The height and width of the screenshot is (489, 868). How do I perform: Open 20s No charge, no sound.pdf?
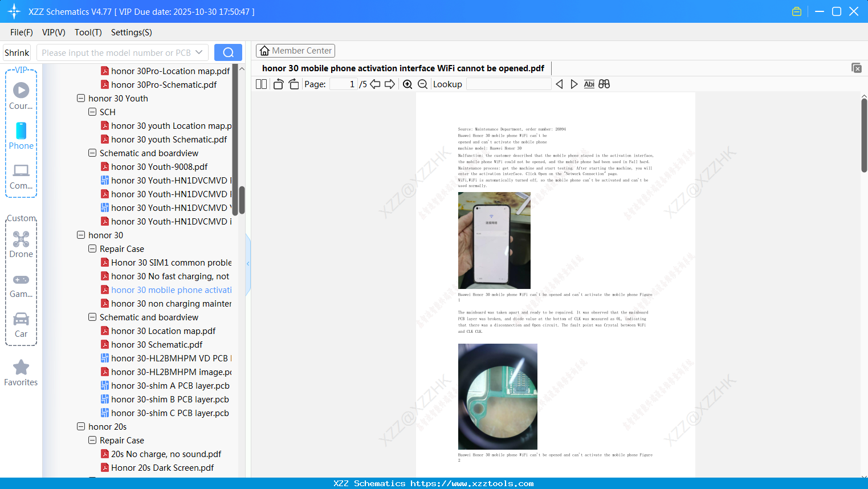[161, 454]
